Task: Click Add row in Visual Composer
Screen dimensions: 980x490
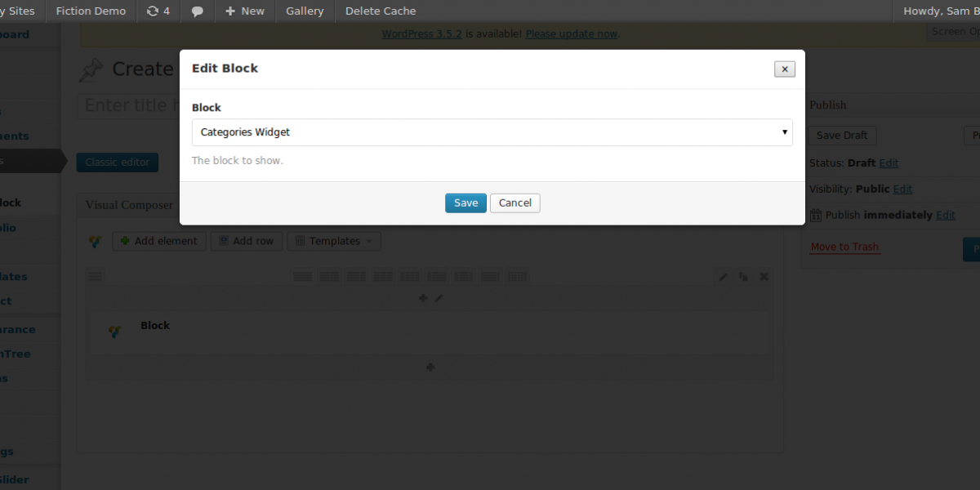Action: [247, 242]
